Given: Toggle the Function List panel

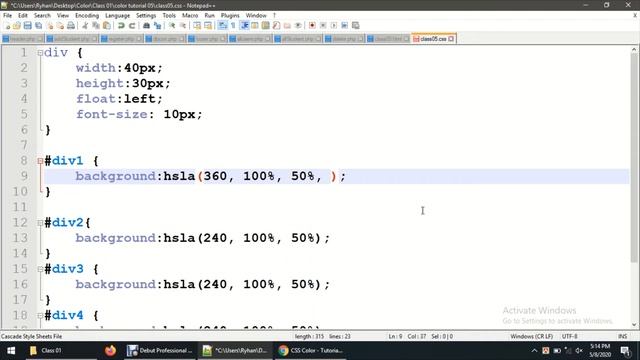Looking at the screenshot, I should click(x=276, y=26).
